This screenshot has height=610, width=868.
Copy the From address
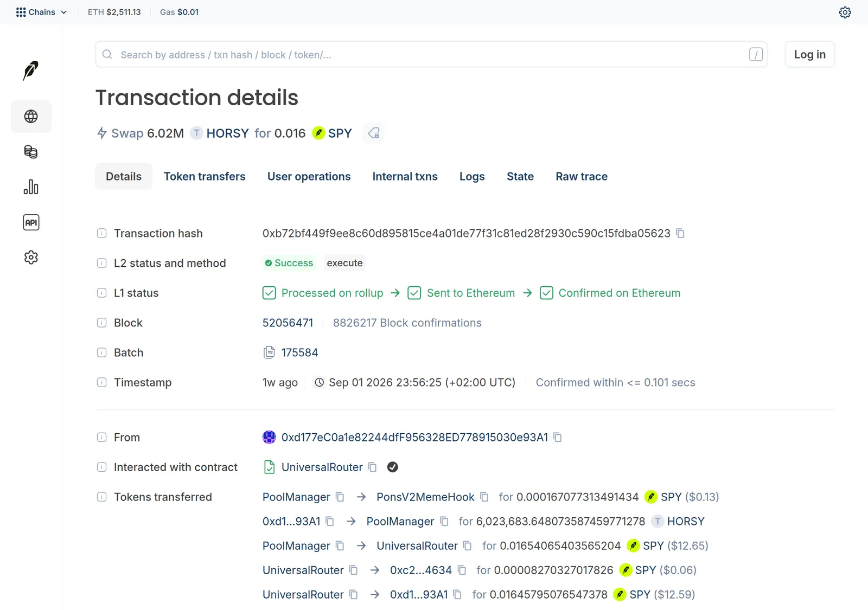[558, 437]
